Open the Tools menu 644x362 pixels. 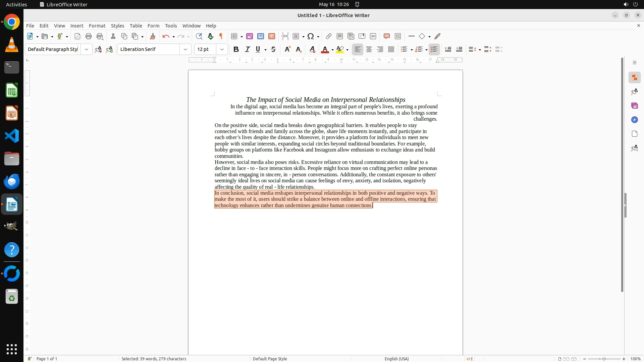[171, 25]
